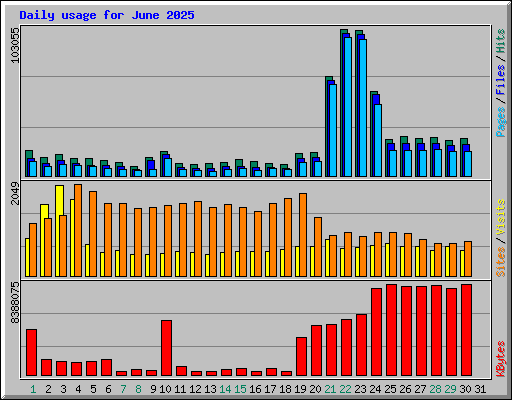The width and height of the screenshot is (512, 400).
Task: Click the cyan Pages bar for day 24
Action: [378, 141]
